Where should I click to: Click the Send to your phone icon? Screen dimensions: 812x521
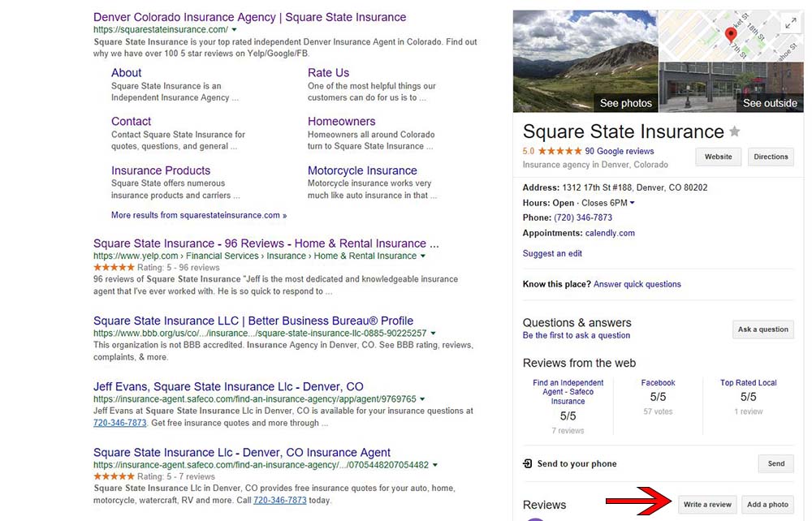[x=527, y=463]
